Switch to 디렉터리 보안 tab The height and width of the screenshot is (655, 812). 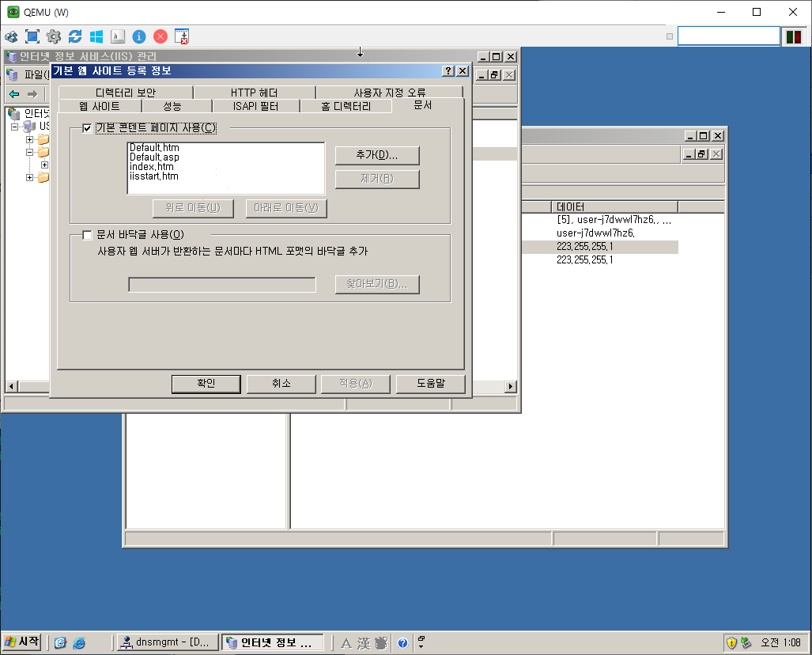coord(126,93)
